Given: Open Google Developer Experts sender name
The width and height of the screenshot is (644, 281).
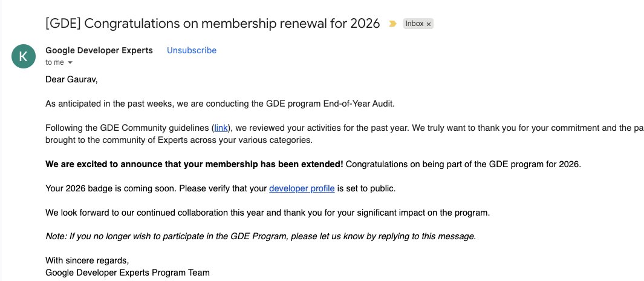Looking at the screenshot, I should pyautogui.click(x=99, y=50).
